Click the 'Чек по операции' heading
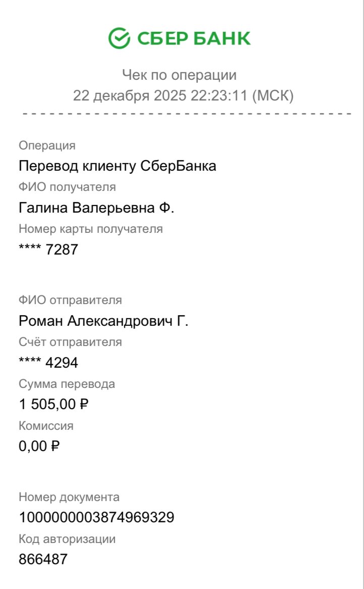 pyautogui.click(x=179, y=76)
